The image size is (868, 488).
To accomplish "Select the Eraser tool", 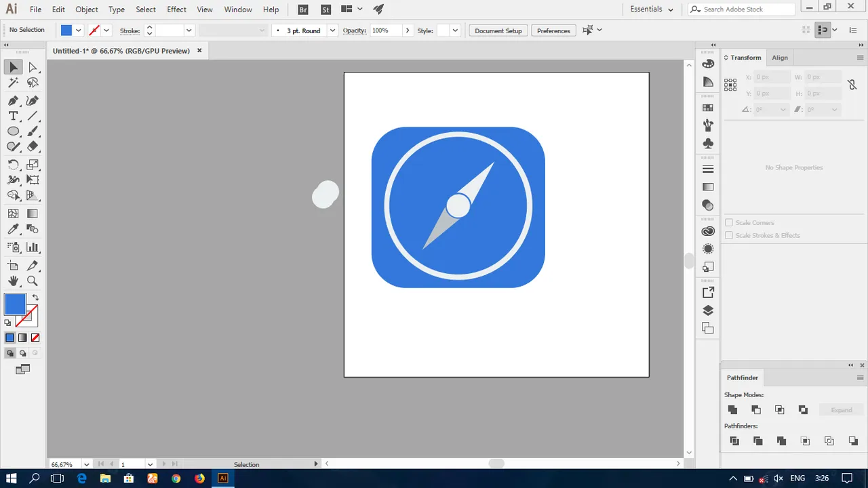I will tap(33, 146).
